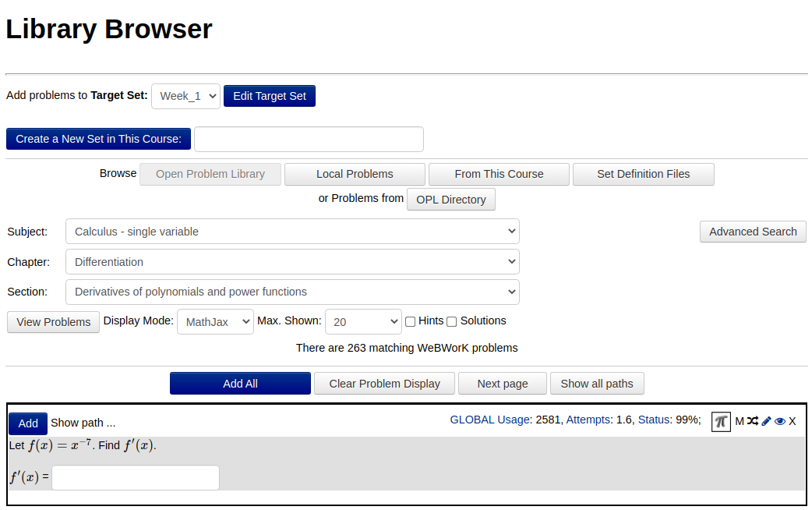Click Create a New Set in This Course
The image size is (812, 510).
(98, 139)
